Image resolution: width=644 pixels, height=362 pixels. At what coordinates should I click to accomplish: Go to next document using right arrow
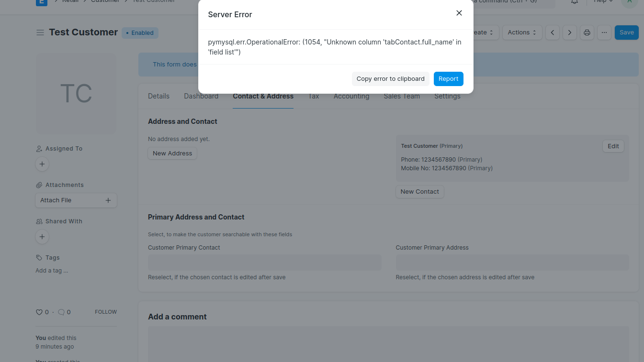(x=569, y=32)
